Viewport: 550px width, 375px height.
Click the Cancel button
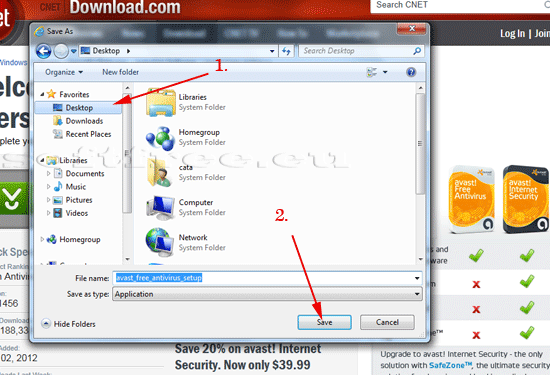pyautogui.click(x=387, y=322)
